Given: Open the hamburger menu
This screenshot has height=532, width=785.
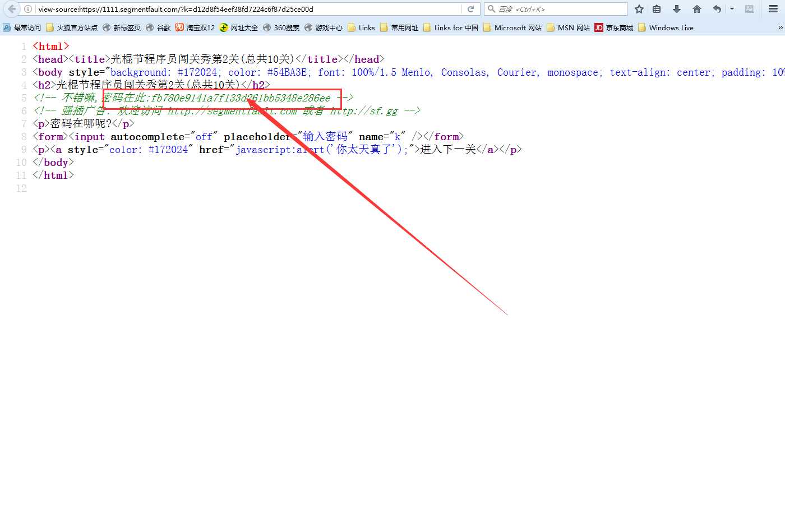Looking at the screenshot, I should (x=773, y=9).
